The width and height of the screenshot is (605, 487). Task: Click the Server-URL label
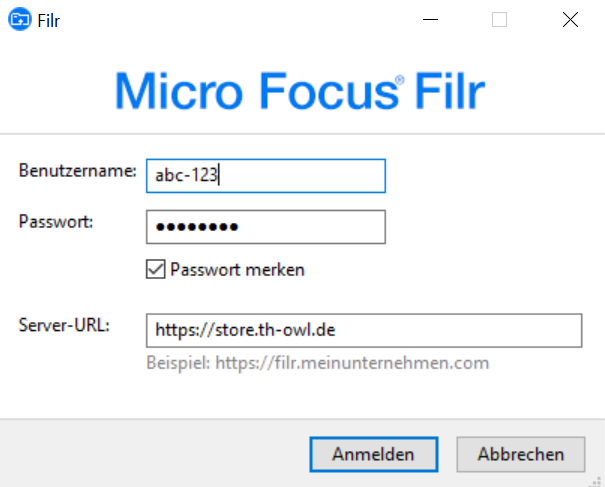[64, 325]
